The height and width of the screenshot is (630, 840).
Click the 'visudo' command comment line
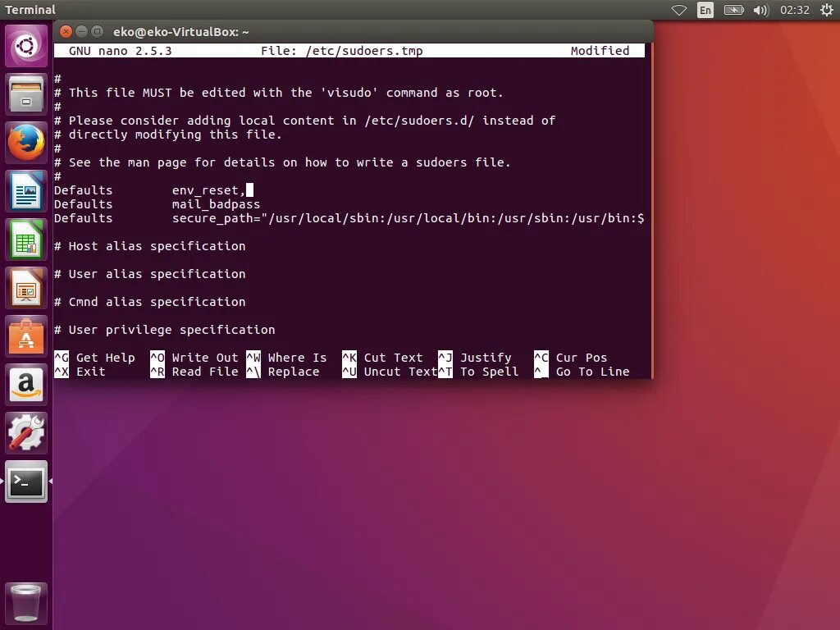[279, 93]
